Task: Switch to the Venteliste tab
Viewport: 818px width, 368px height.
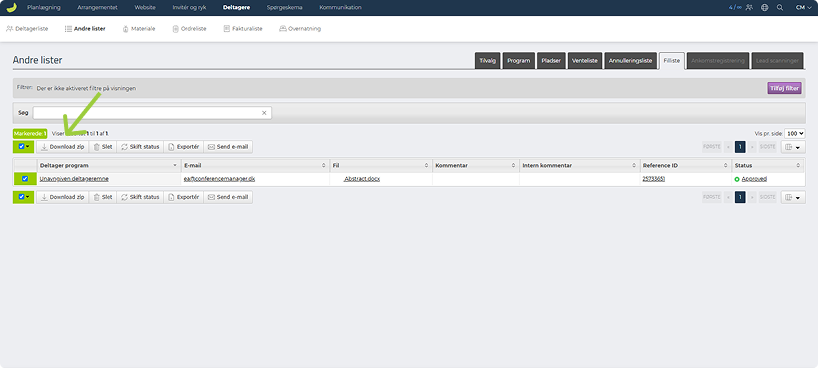Action: [585, 61]
